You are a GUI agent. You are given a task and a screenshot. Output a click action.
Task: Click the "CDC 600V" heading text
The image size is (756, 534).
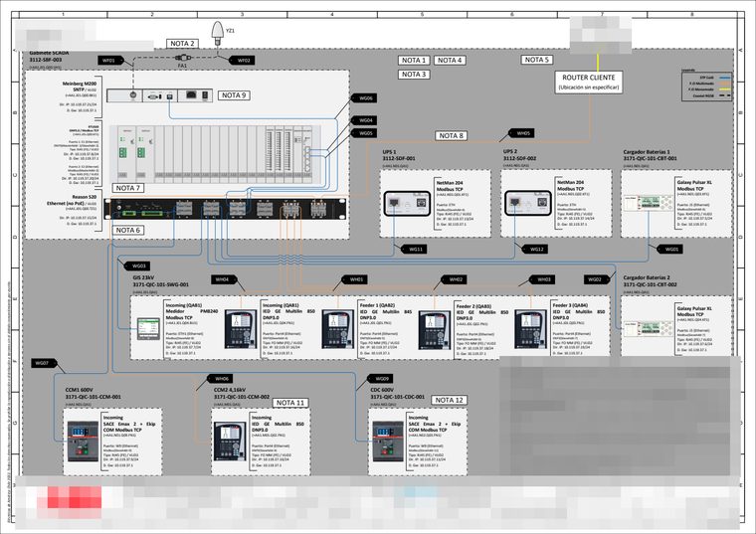[x=382, y=390]
